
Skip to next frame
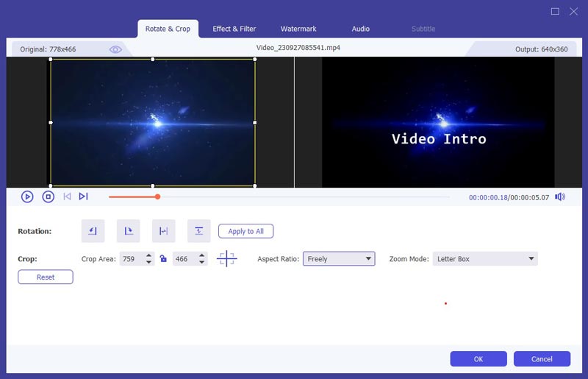(83, 196)
